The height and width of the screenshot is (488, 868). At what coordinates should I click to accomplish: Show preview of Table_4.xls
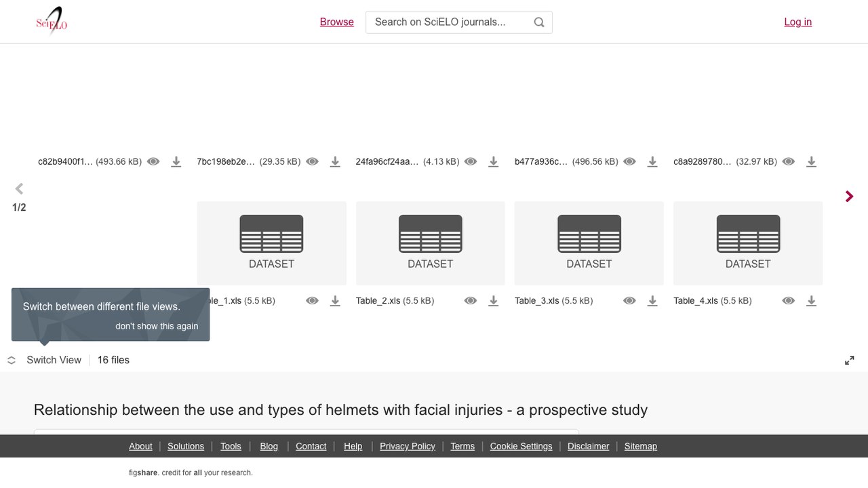tap(789, 301)
